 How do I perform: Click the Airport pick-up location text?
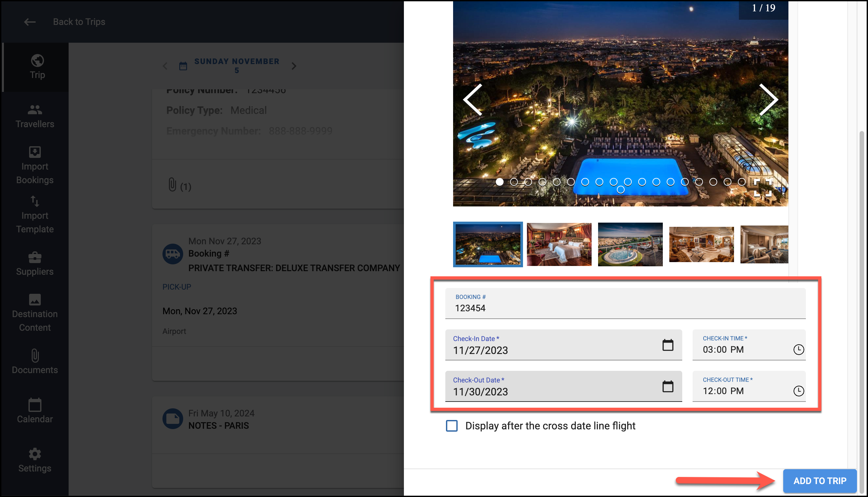coord(174,331)
